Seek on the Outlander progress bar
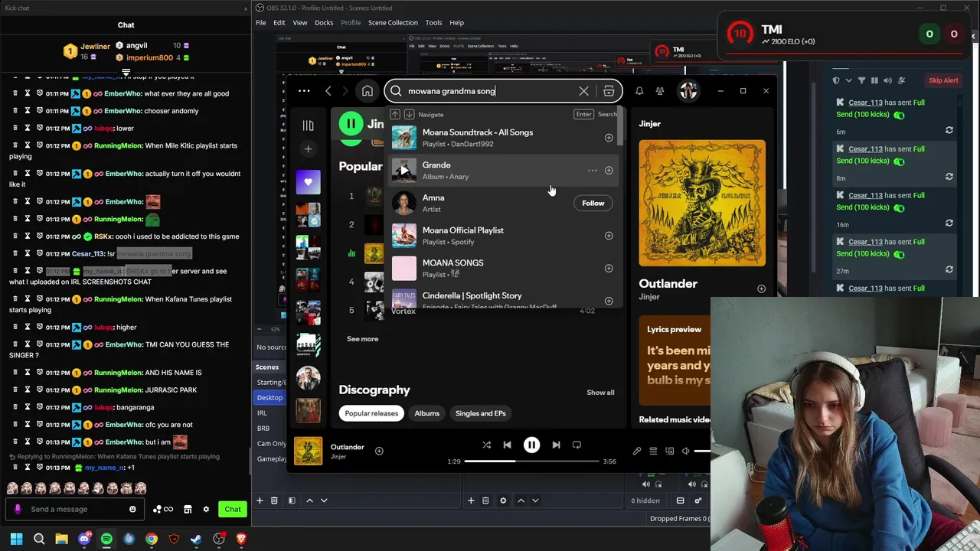The width and height of the screenshot is (980, 551). point(531,461)
